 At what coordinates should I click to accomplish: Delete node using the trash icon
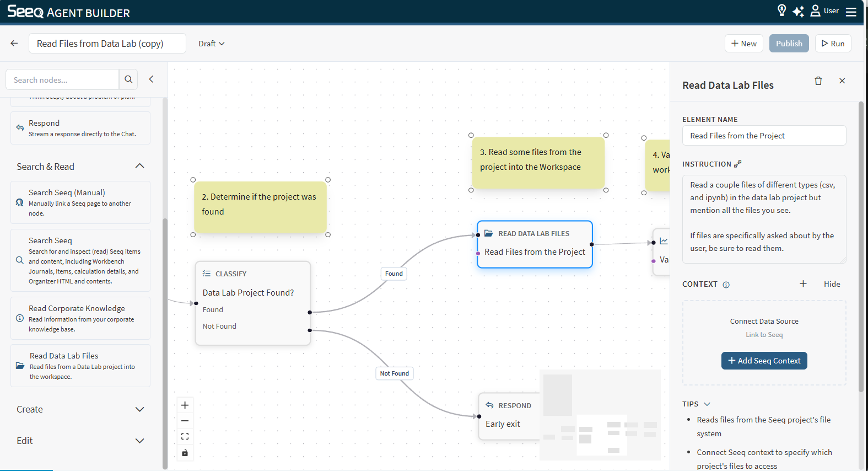click(x=818, y=81)
